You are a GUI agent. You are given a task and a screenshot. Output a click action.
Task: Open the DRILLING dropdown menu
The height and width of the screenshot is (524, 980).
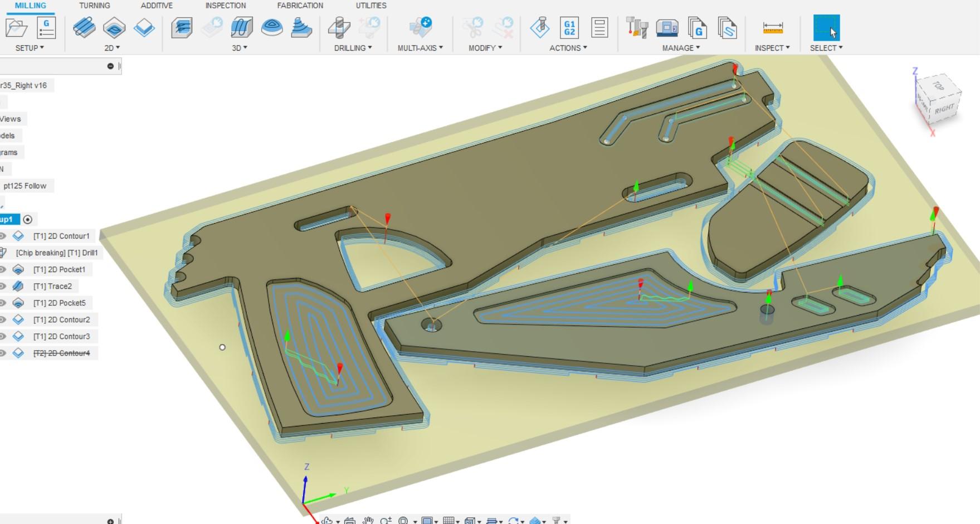click(353, 48)
